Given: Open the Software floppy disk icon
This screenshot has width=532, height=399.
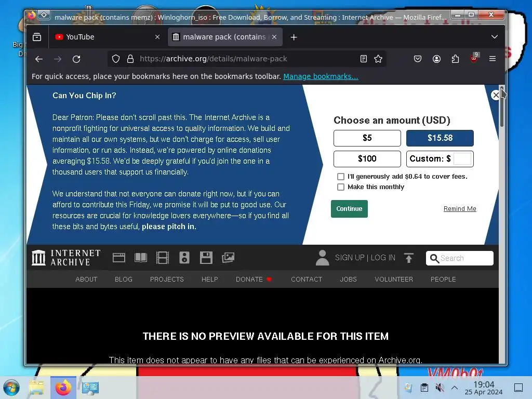Looking at the screenshot, I should click(206, 258).
